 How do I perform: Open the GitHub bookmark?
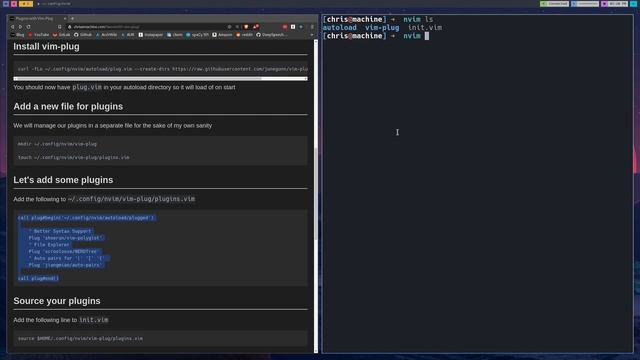tap(83, 35)
